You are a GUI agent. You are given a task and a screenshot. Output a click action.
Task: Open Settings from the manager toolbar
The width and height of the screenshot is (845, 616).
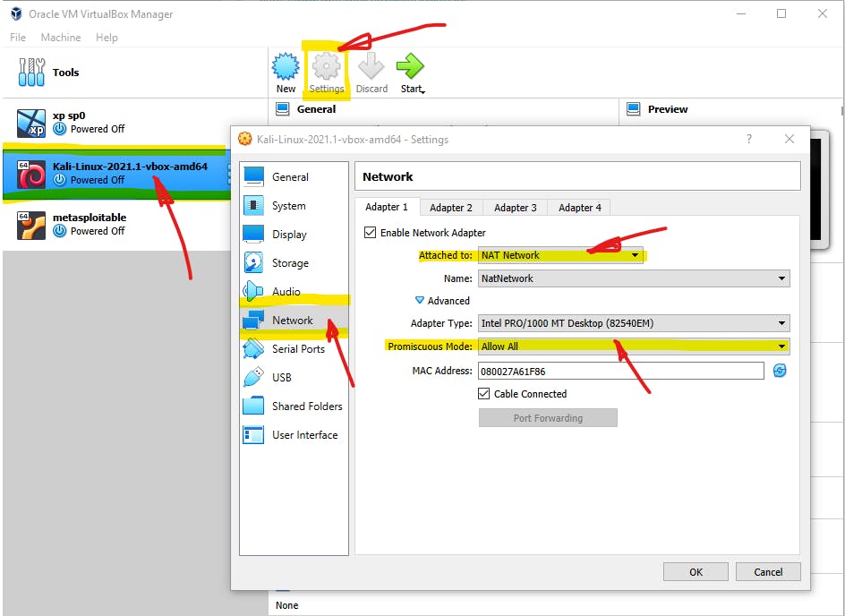(327, 73)
